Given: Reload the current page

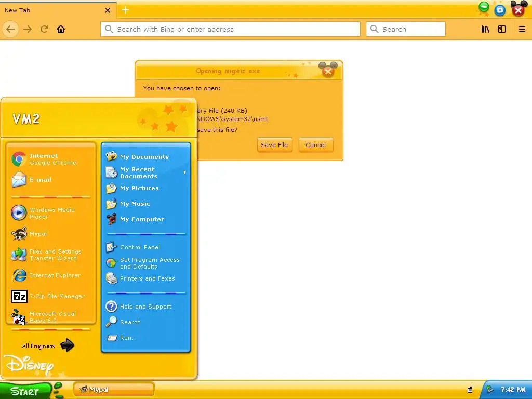Looking at the screenshot, I should pyautogui.click(x=45, y=29).
